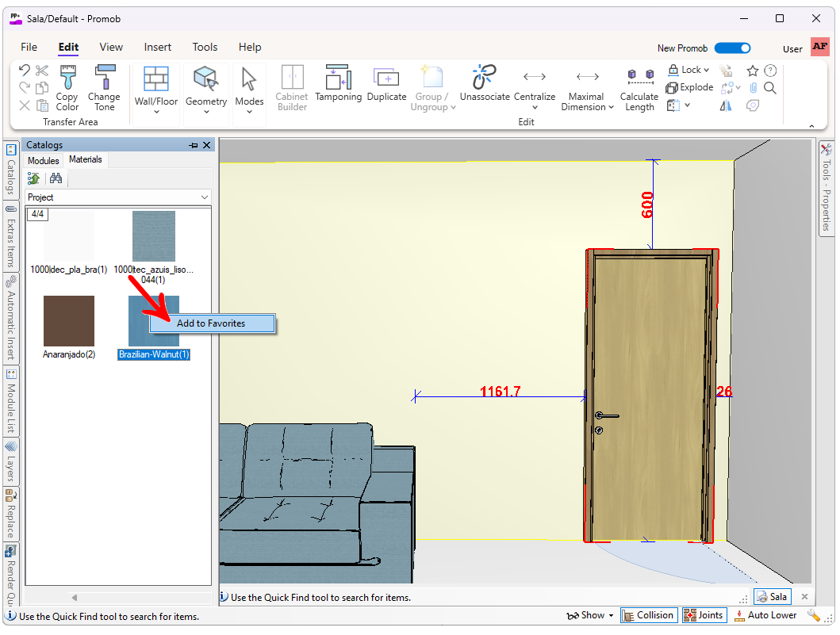Open the Insert menu
The width and height of the screenshot is (840, 635).
pyautogui.click(x=158, y=47)
